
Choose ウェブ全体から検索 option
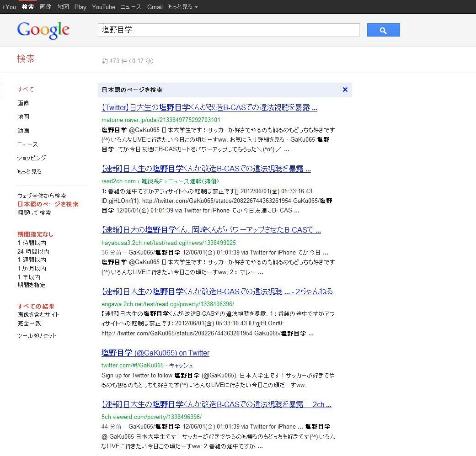(42, 196)
